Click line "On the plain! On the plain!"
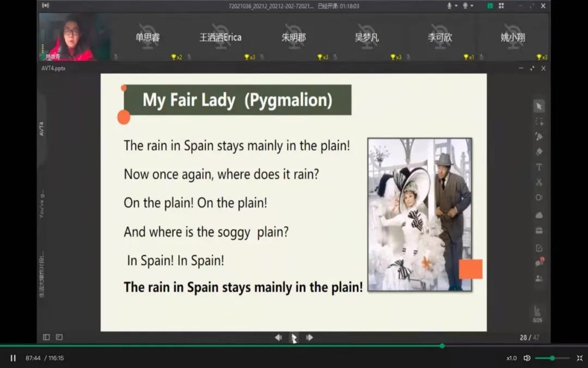 [195, 203]
